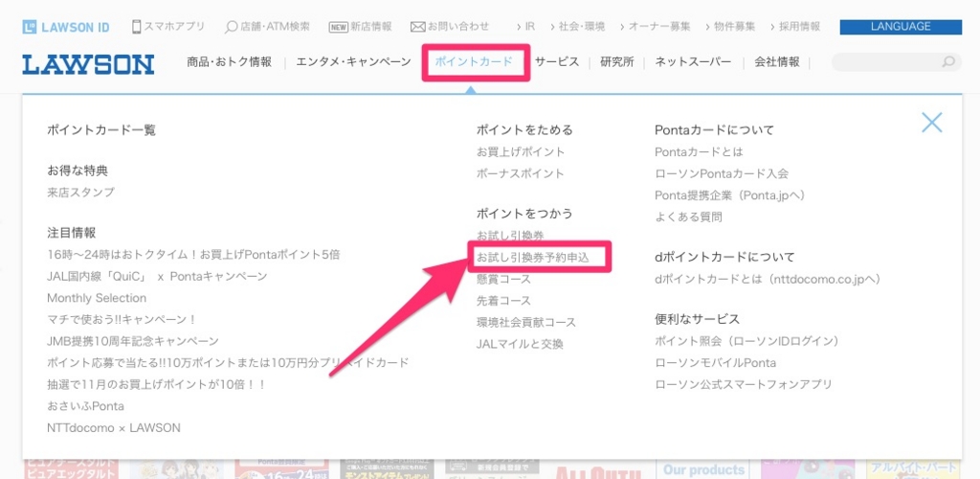Click the LANGUAGE button
980x479 pixels.
pyautogui.click(x=901, y=27)
